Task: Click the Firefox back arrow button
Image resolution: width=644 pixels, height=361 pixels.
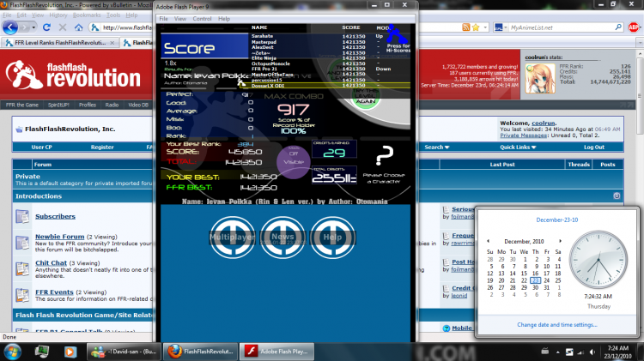Action: coord(10,27)
